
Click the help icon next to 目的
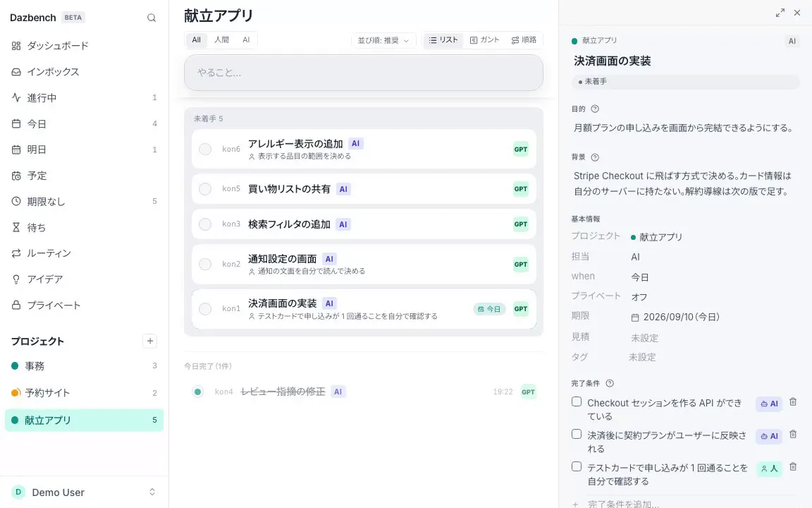pyautogui.click(x=595, y=109)
